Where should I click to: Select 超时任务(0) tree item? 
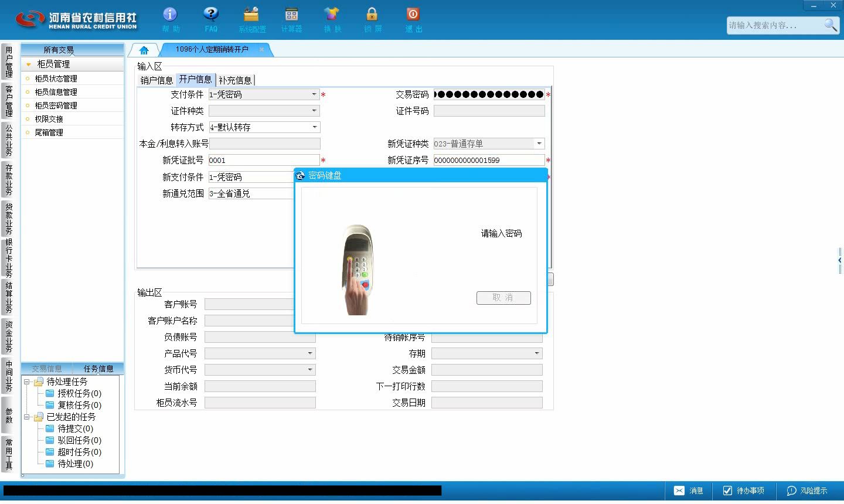(x=79, y=452)
